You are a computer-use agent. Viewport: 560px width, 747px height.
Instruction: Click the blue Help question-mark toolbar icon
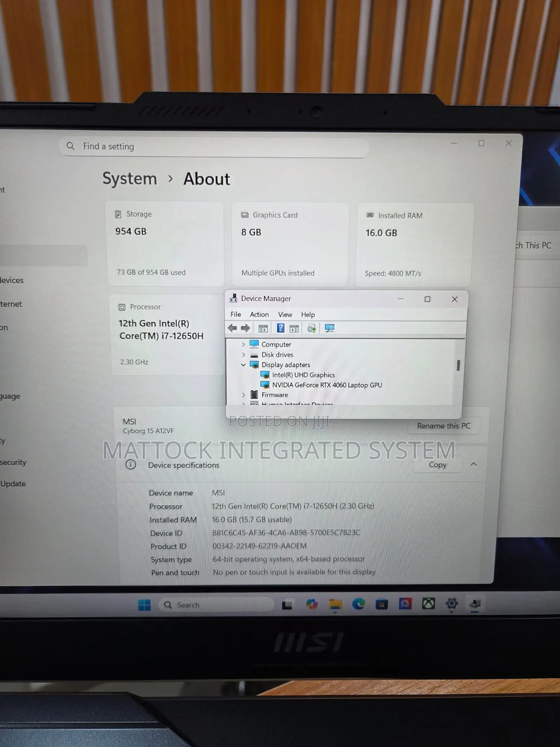pos(280,328)
